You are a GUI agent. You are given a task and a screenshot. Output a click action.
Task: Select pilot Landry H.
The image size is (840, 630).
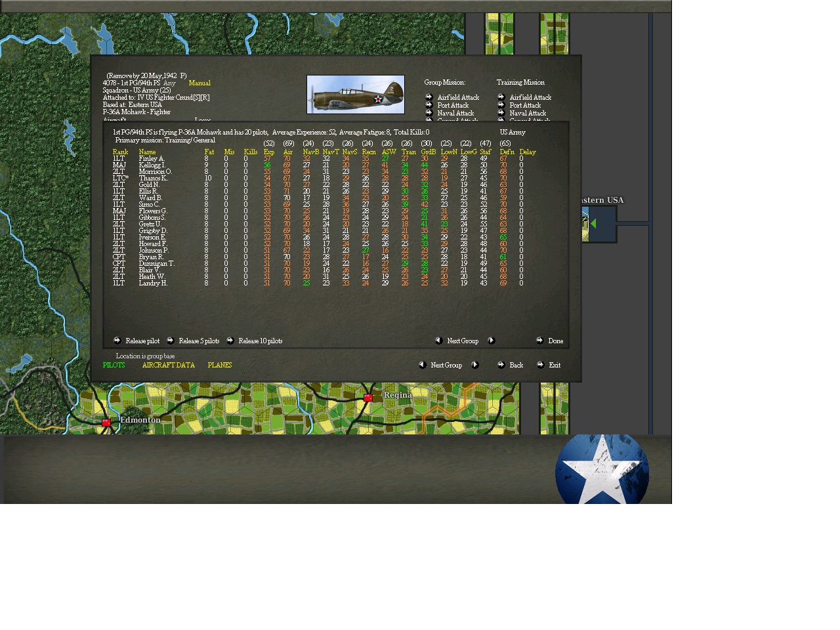click(x=153, y=283)
